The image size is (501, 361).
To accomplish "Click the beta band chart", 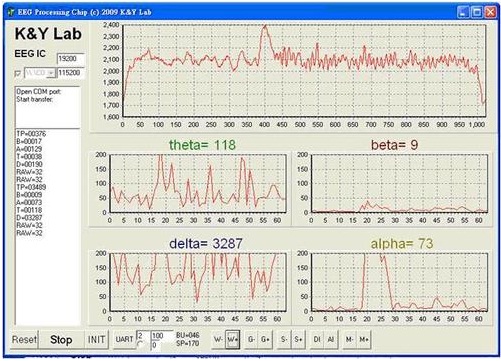I will pyautogui.click(x=400, y=183).
